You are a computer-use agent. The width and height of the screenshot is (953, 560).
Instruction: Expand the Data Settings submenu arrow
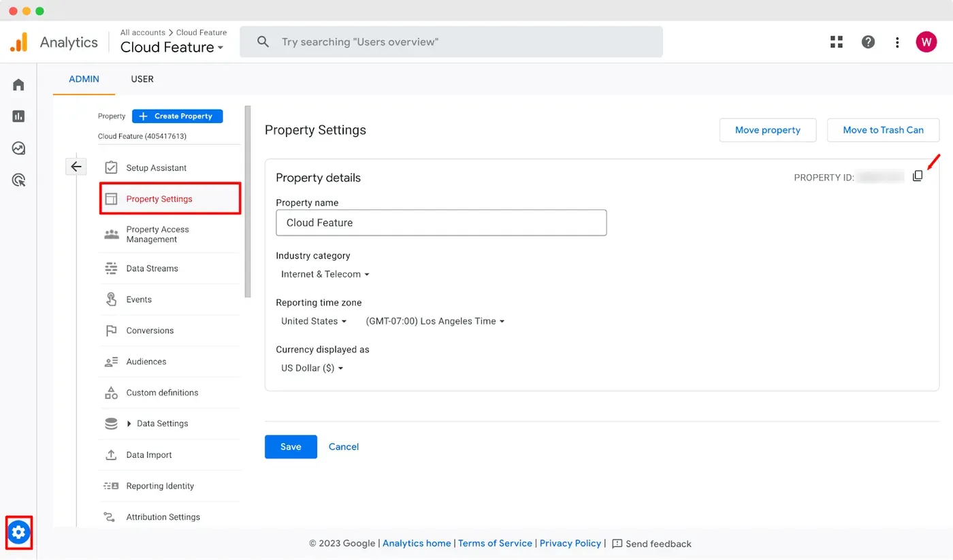129,424
